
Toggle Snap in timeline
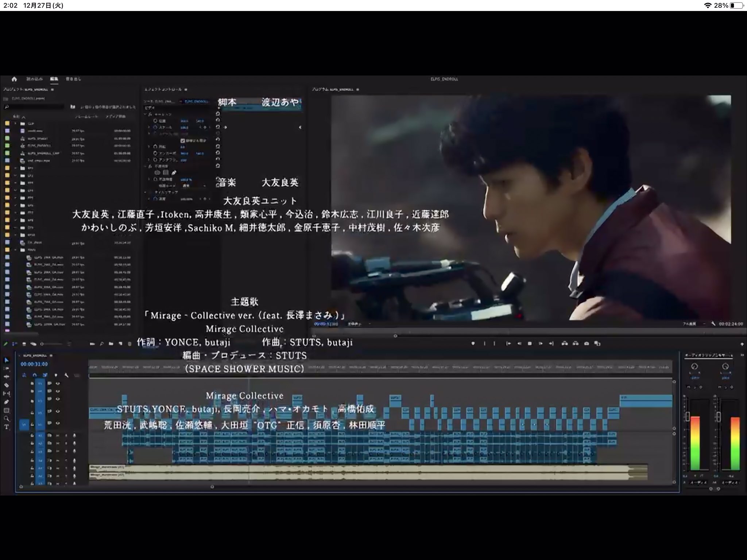point(34,375)
